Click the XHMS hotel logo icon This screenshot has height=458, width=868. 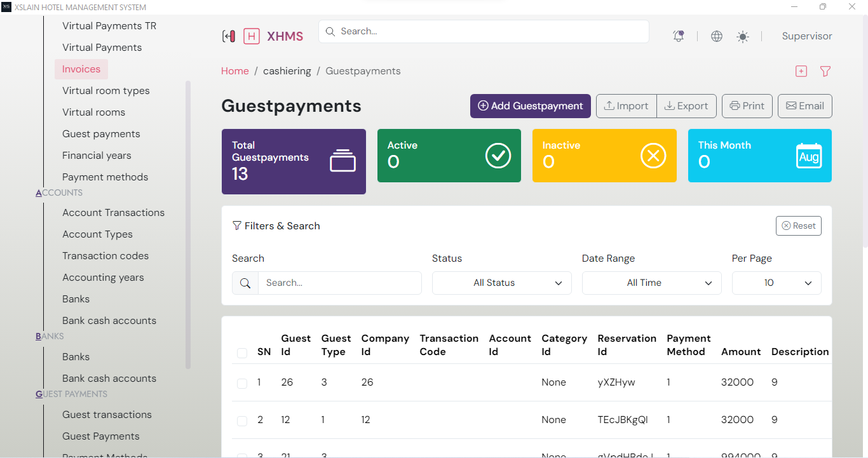[252, 36]
